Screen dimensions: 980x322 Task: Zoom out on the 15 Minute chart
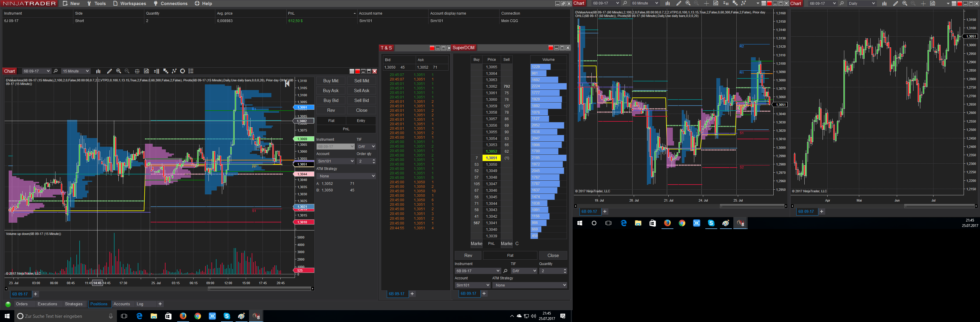(x=127, y=71)
